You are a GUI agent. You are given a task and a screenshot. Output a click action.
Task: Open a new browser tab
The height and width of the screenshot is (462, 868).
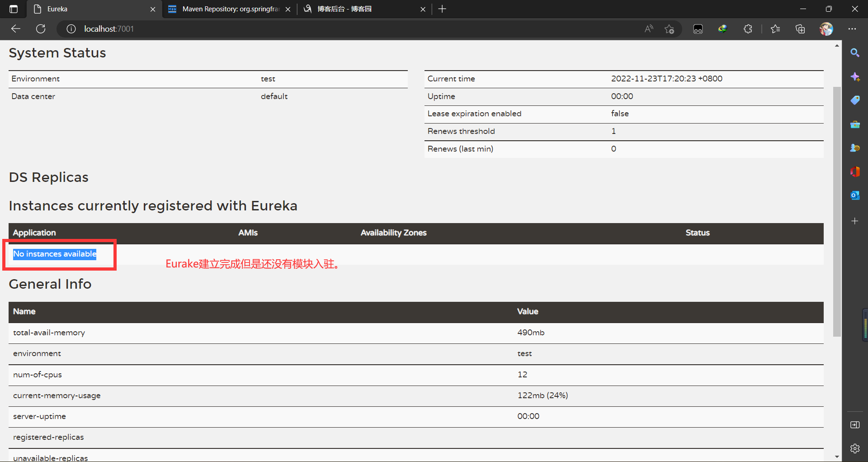click(x=442, y=9)
